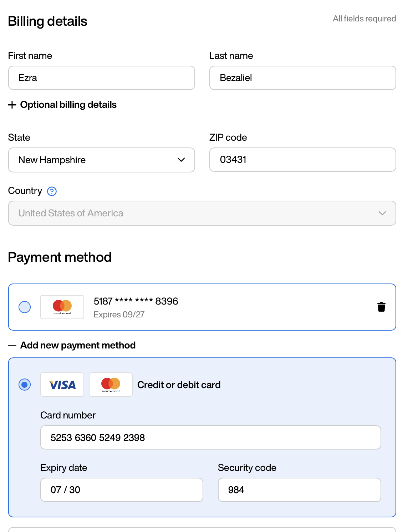403x532 pixels.
Task: Click the First name field containing Ezra
Action: 102,78
